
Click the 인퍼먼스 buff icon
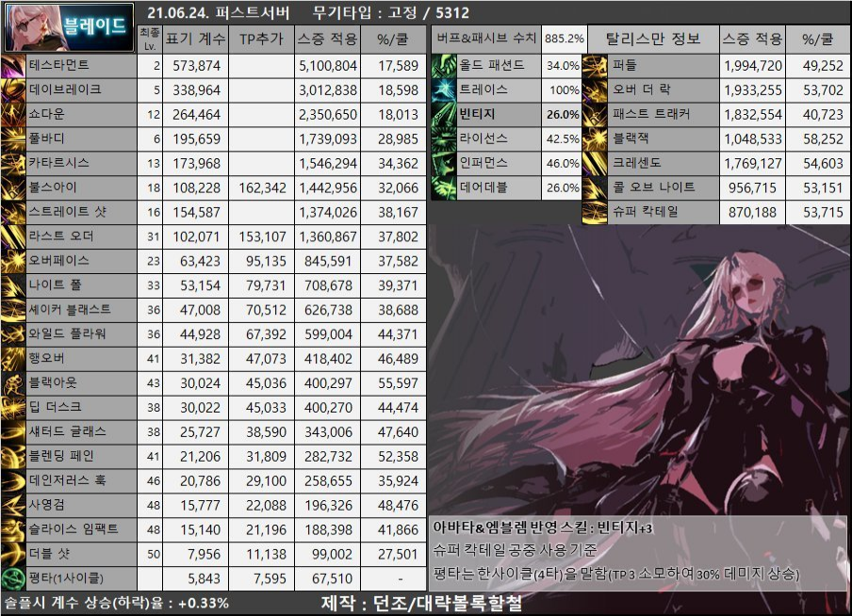pyautogui.click(x=443, y=164)
